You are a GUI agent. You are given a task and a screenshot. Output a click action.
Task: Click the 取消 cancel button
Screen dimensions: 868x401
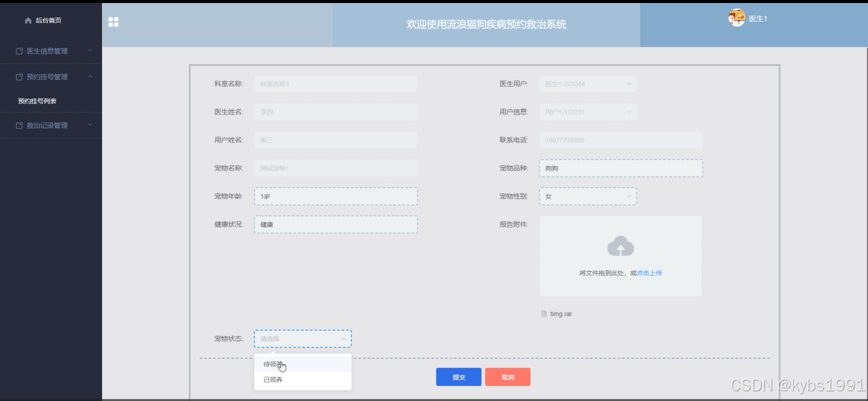[508, 377]
